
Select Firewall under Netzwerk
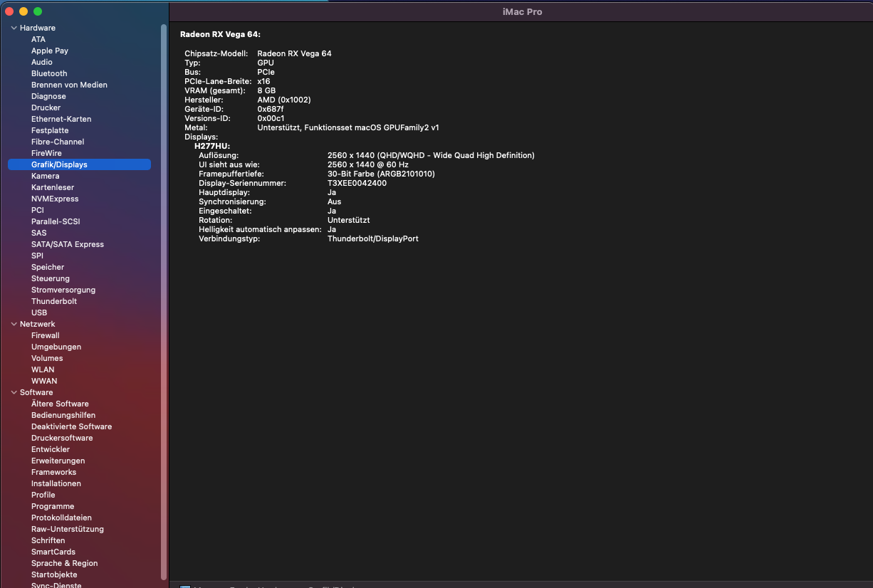pos(46,335)
